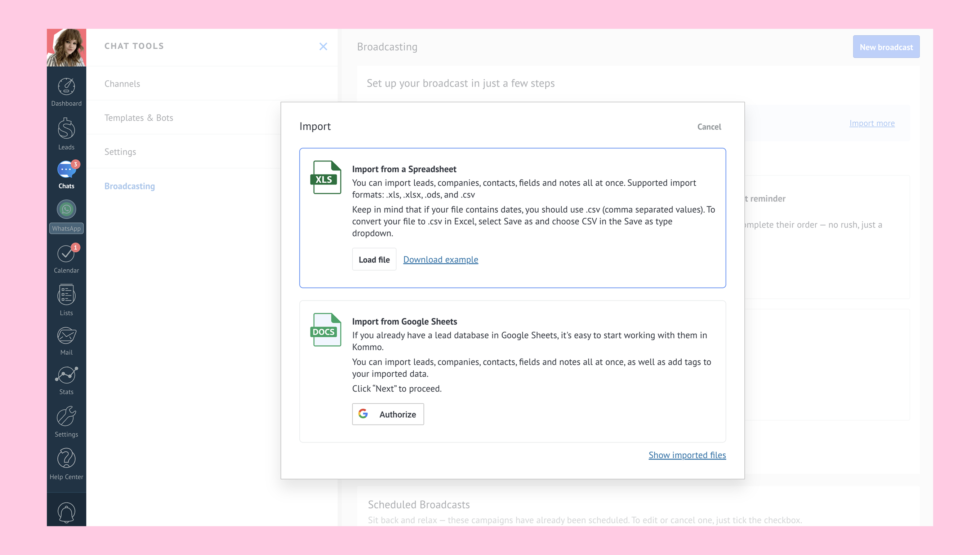Select Settings in Chat Tools menu

(x=120, y=152)
